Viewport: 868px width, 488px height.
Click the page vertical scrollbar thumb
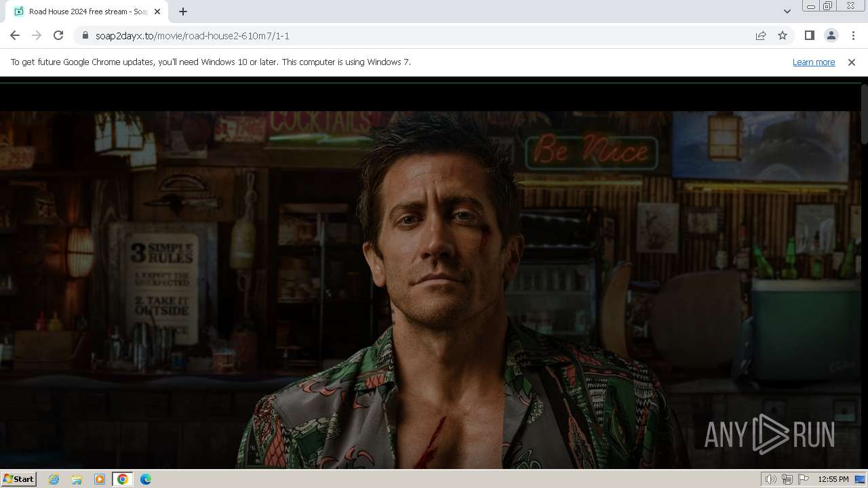(x=865, y=114)
